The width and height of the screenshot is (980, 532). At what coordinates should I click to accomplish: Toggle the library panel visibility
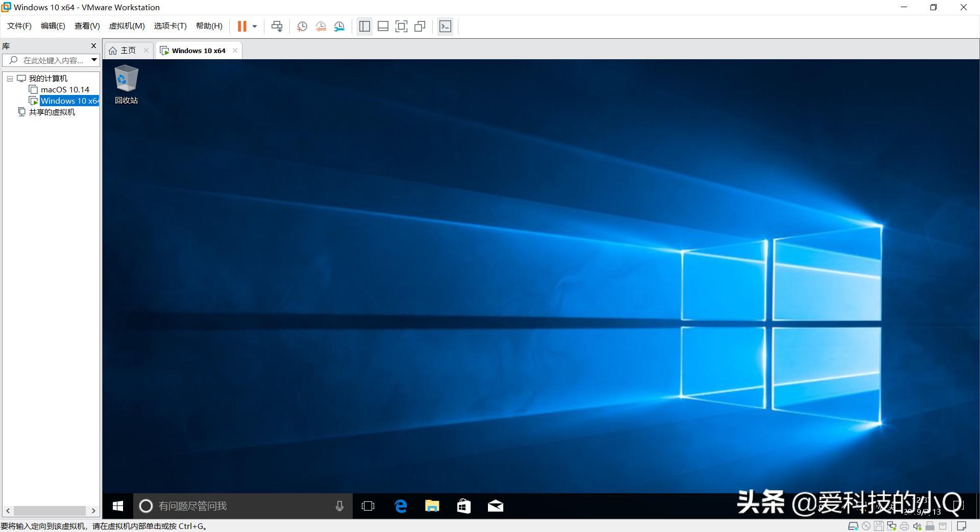coord(364,26)
